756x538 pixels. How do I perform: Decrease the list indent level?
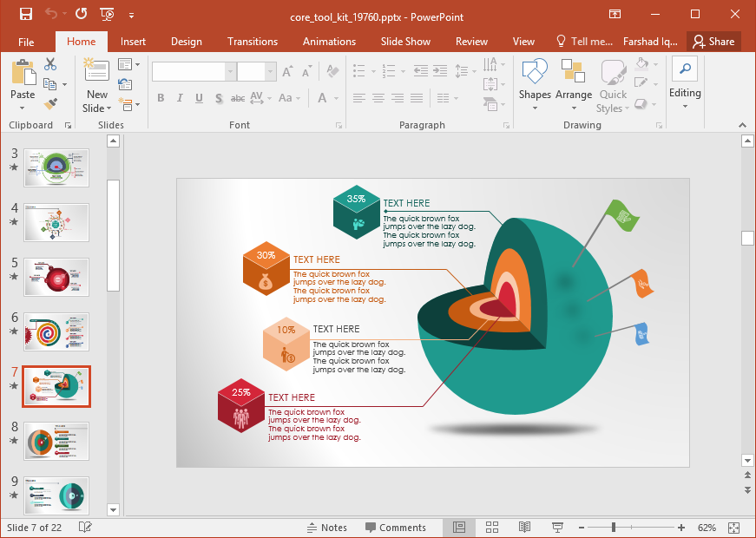pos(420,71)
